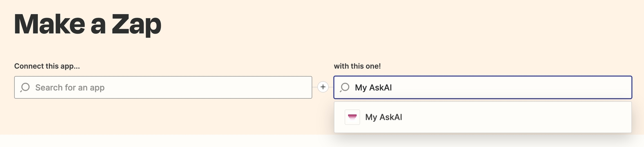
Task: Click the empty right side of the My AskAI suggestion row
Action: coord(531,117)
